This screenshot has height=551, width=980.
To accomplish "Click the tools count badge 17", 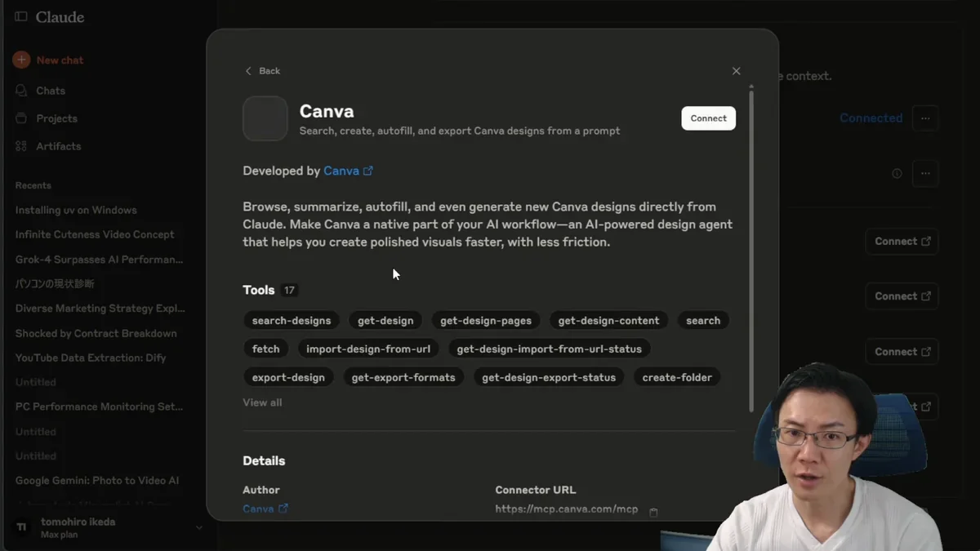I will coord(289,290).
